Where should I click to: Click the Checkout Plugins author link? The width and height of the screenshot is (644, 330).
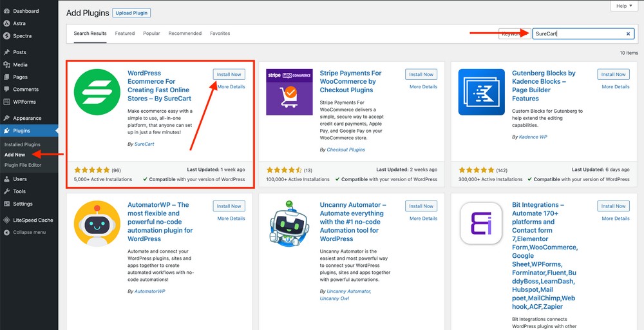coord(346,150)
